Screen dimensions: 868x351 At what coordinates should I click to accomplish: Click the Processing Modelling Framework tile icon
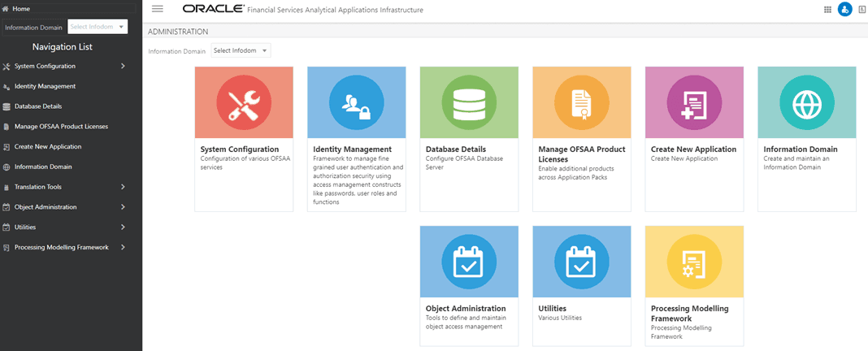694,262
